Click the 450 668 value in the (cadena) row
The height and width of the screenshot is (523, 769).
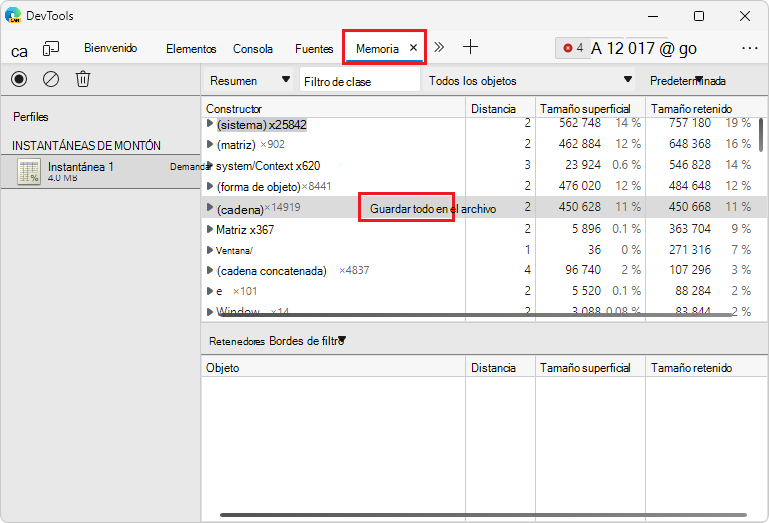[x=690, y=207]
